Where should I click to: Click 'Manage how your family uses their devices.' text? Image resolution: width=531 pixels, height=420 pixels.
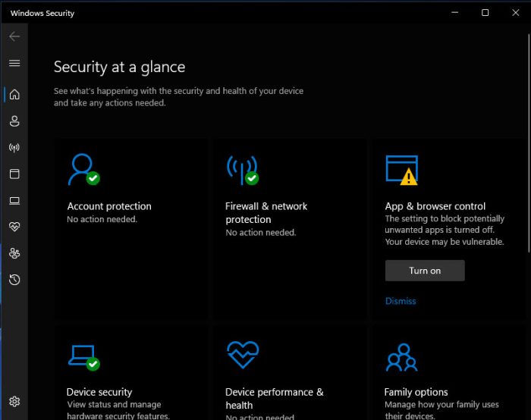pyautogui.click(x=441, y=410)
